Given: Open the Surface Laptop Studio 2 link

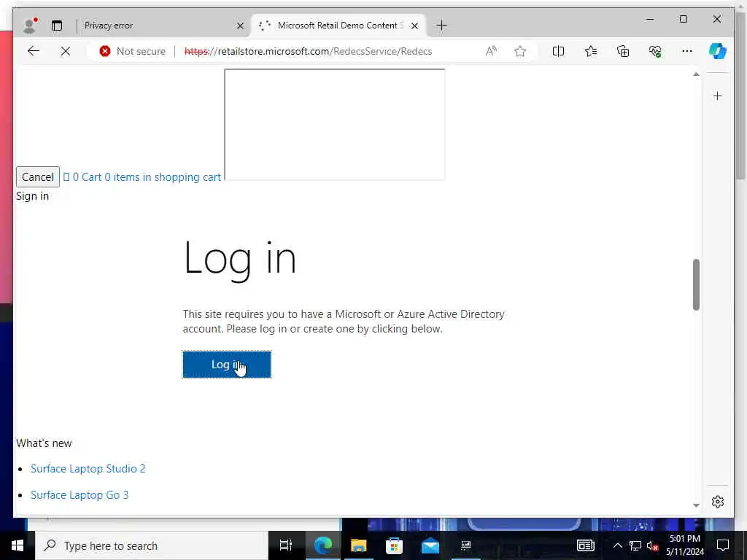Looking at the screenshot, I should click(x=88, y=469).
